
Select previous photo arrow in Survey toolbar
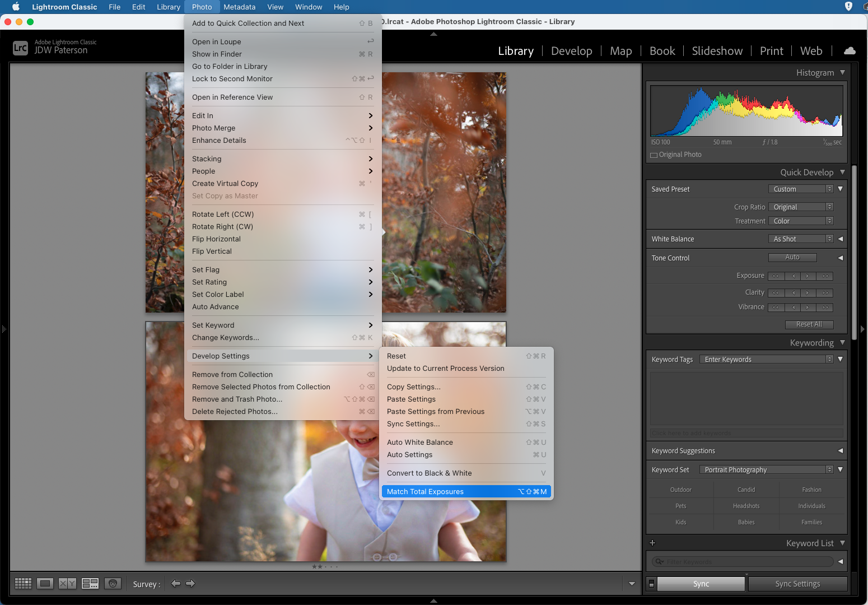click(176, 584)
